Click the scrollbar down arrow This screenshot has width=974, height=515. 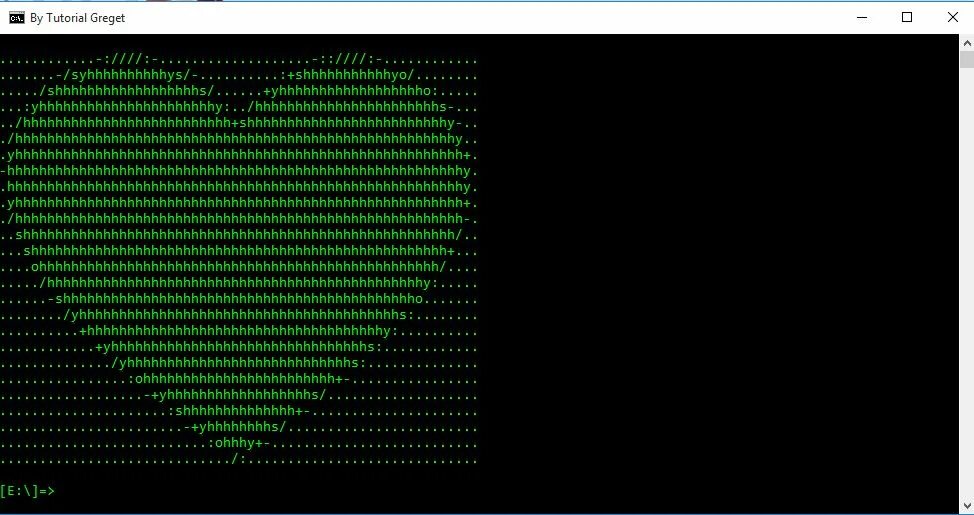[x=967, y=504]
